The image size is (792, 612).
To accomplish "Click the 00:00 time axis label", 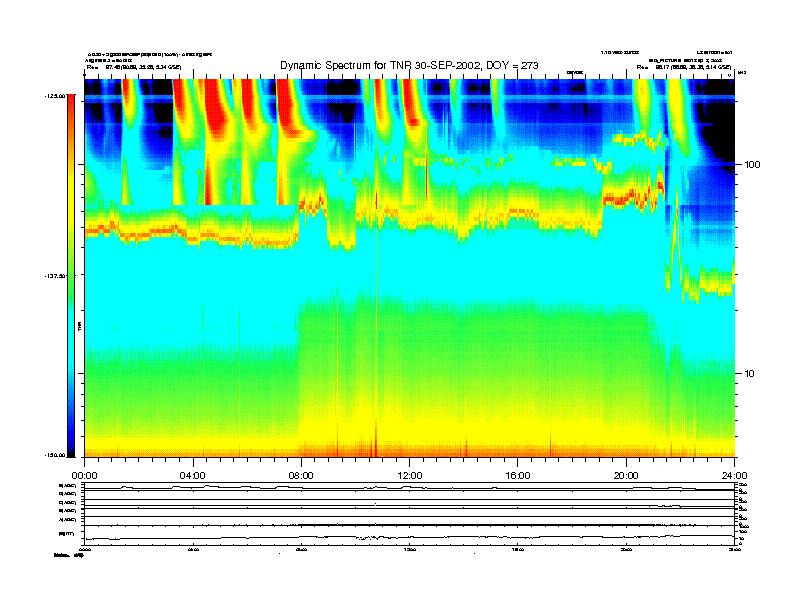I will tap(84, 476).
